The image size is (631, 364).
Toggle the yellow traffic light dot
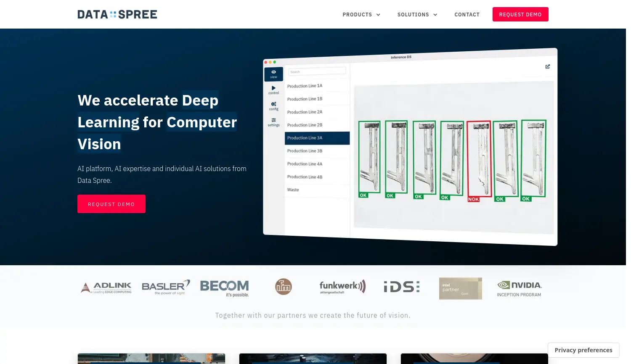pyautogui.click(x=270, y=62)
